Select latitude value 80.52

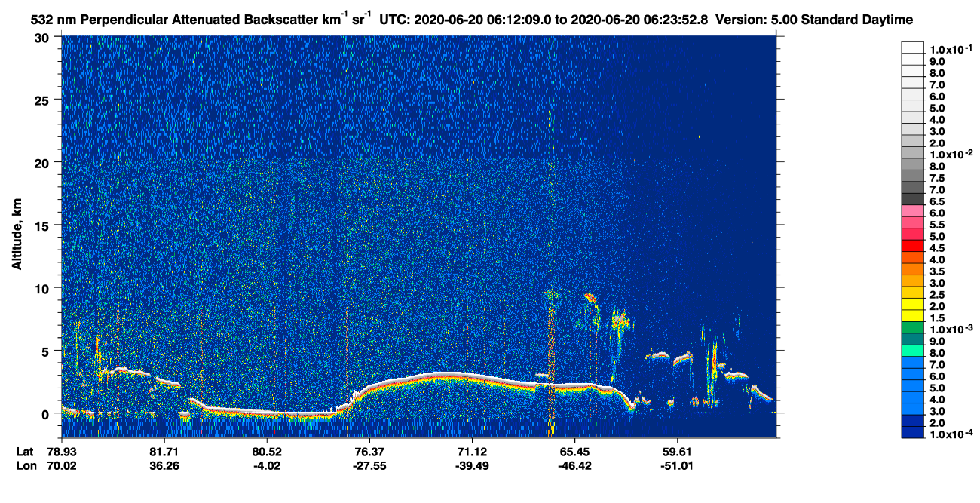[266, 451]
